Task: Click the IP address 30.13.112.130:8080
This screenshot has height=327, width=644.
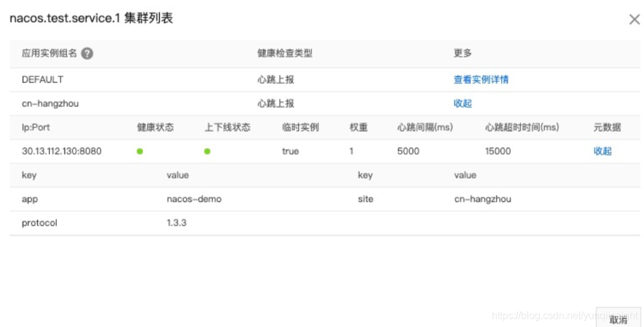Action: point(61,151)
